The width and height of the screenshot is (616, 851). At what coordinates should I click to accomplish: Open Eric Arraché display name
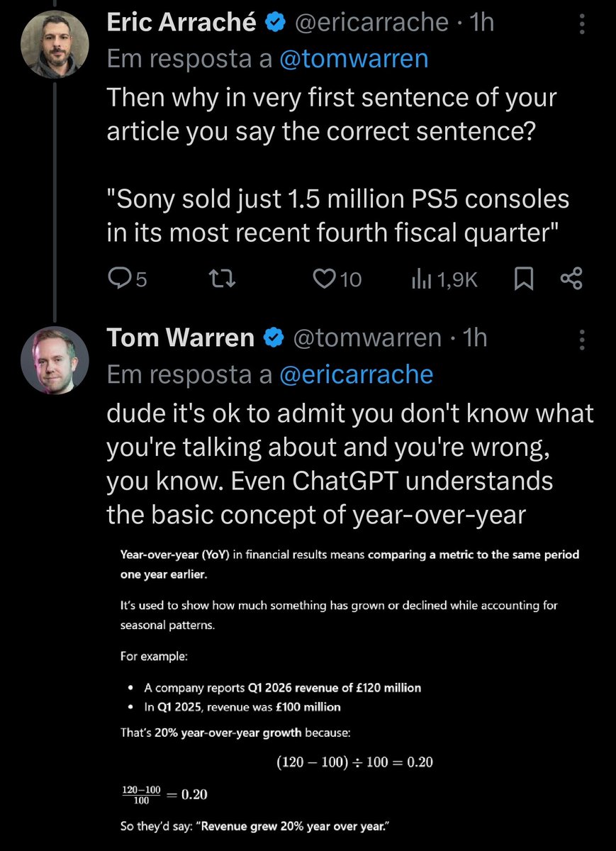pos(182,23)
